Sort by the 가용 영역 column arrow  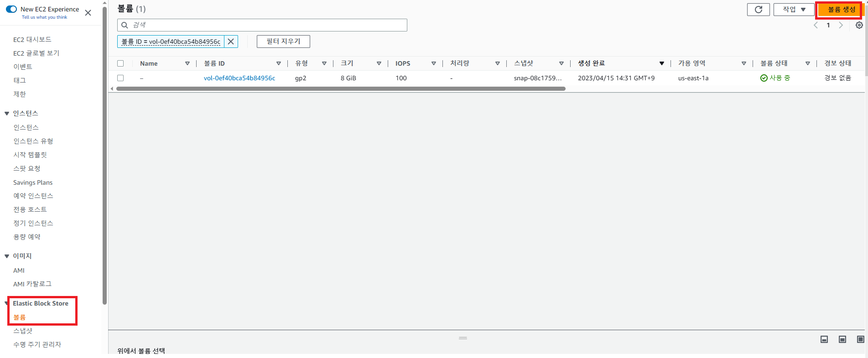point(744,63)
